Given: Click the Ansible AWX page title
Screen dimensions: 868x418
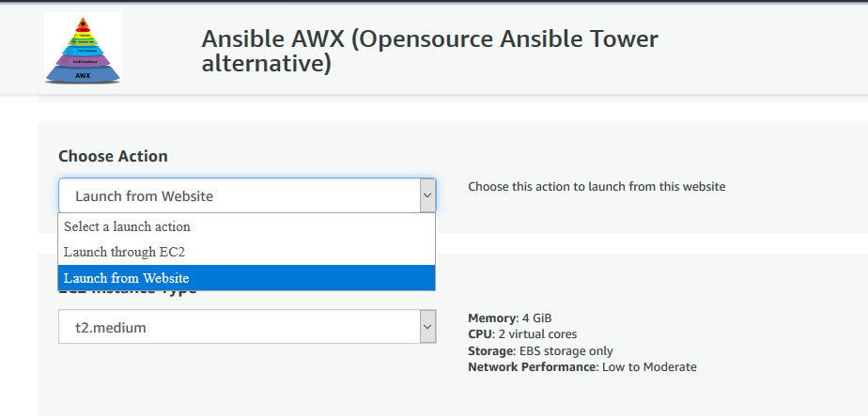Looking at the screenshot, I should (429, 52).
